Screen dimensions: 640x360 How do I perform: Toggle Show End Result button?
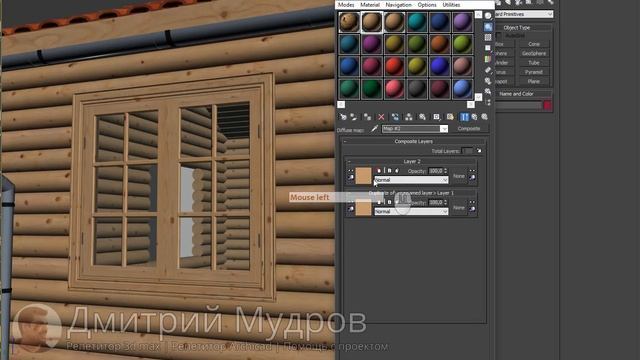464,117
